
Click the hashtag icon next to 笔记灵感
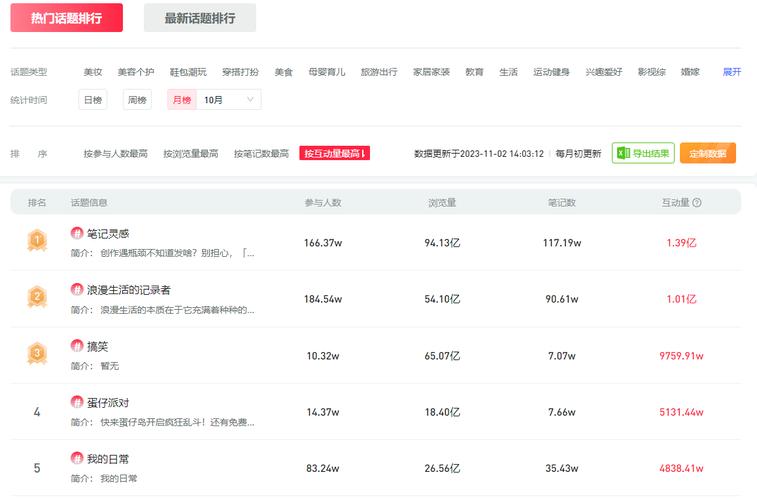pos(77,233)
